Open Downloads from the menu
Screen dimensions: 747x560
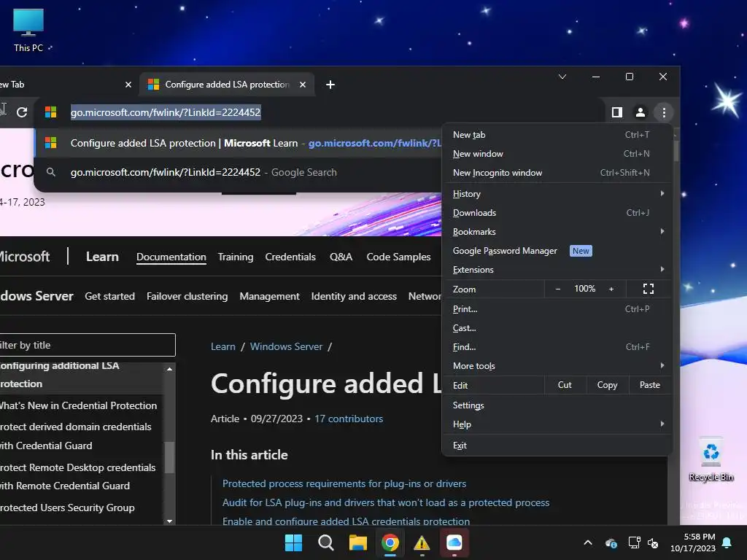click(x=557, y=213)
